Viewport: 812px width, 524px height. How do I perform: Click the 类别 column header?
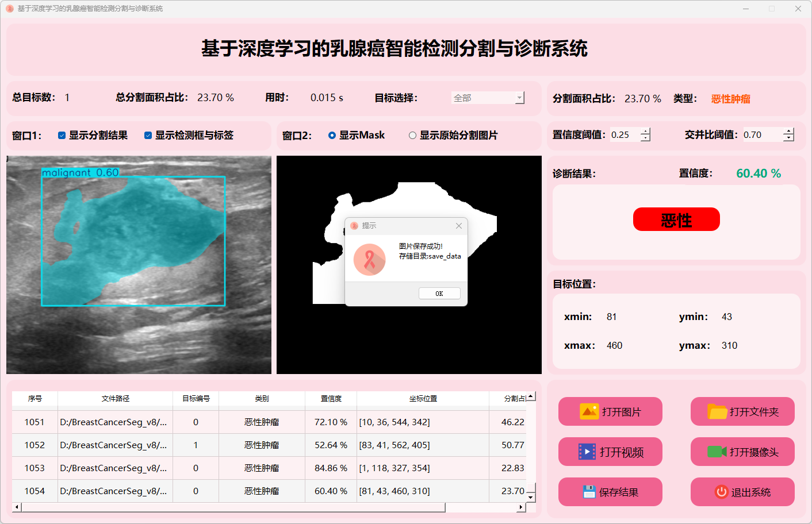pyautogui.click(x=262, y=399)
